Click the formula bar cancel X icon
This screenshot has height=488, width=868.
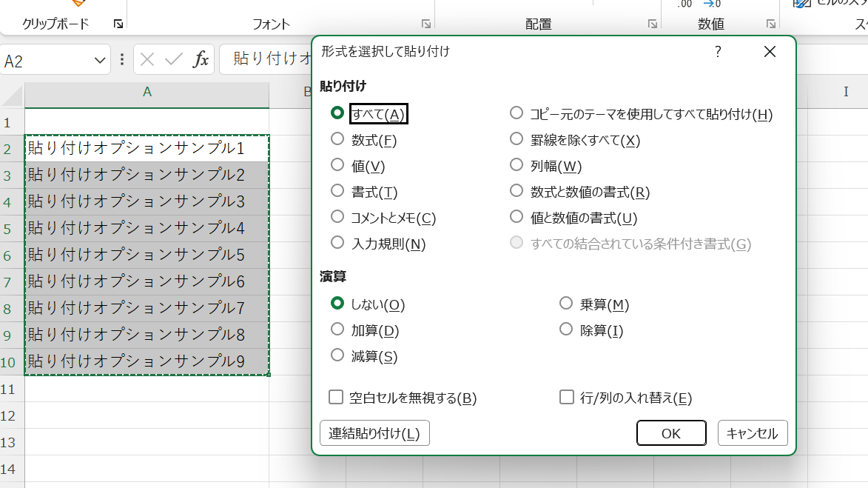coord(147,60)
